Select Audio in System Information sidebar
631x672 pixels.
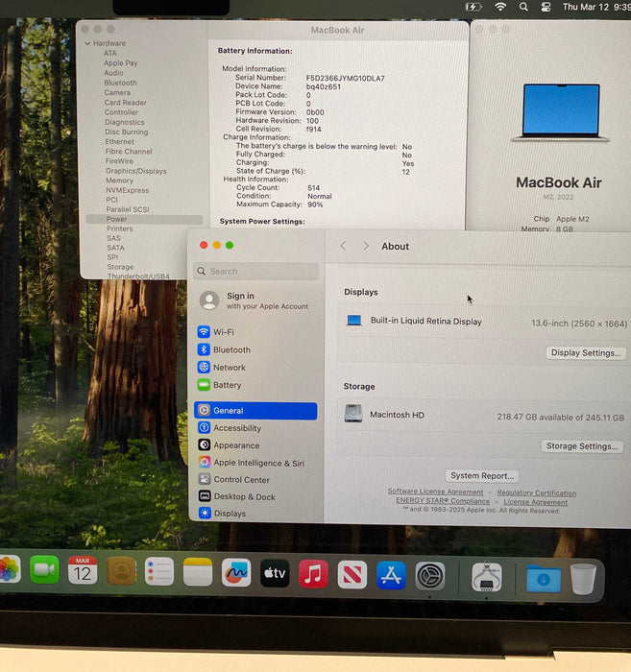(113, 73)
